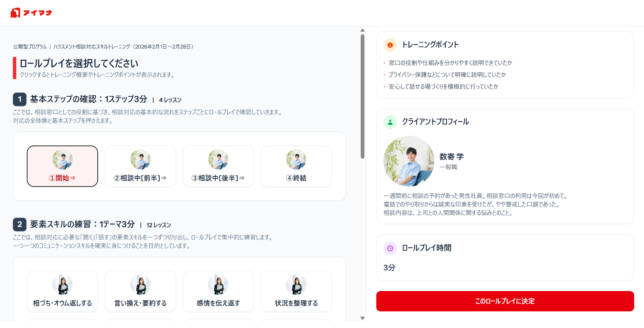This screenshot has width=644, height=328.
Task: Click the ロールプレイを選択してください heading
Action: tap(79, 63)
